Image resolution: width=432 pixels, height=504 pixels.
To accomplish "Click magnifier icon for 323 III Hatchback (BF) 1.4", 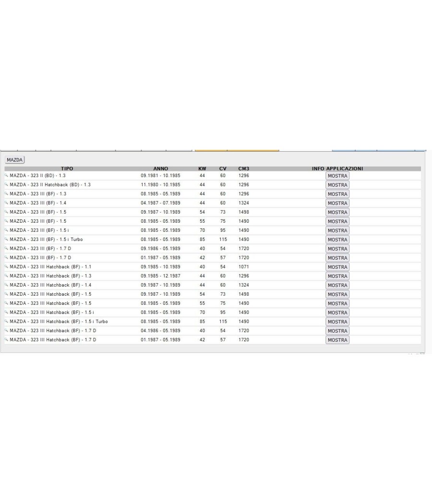I will (6, 285).
